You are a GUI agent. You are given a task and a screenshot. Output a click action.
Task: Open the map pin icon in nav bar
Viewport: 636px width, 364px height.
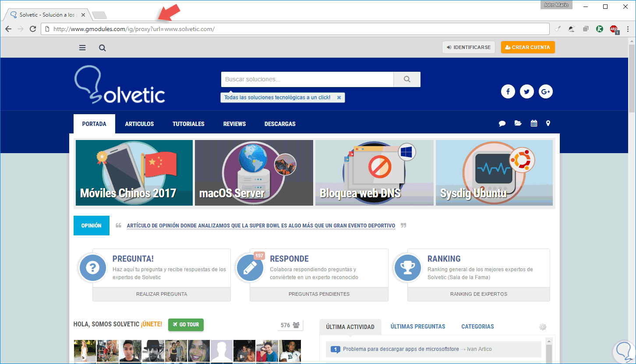548,124
